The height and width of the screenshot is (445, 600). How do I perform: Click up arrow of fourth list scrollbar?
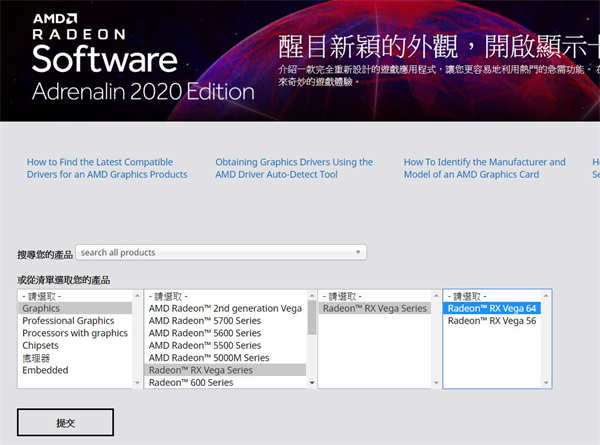546,295
